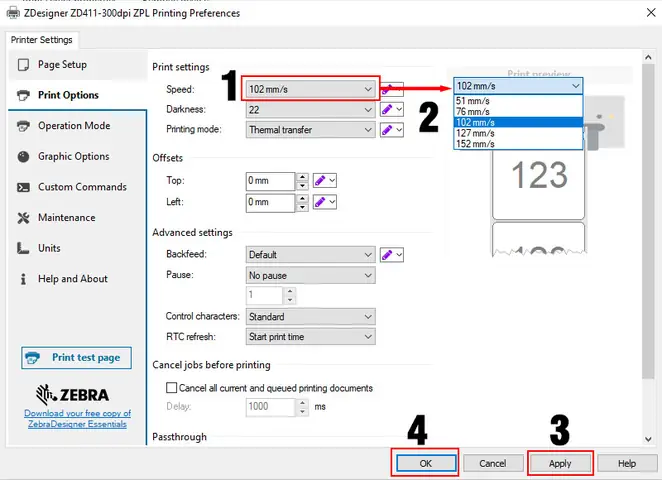Click the printer icon in the title bar
Screen dimensions: 662x480
tap(13, 13)
